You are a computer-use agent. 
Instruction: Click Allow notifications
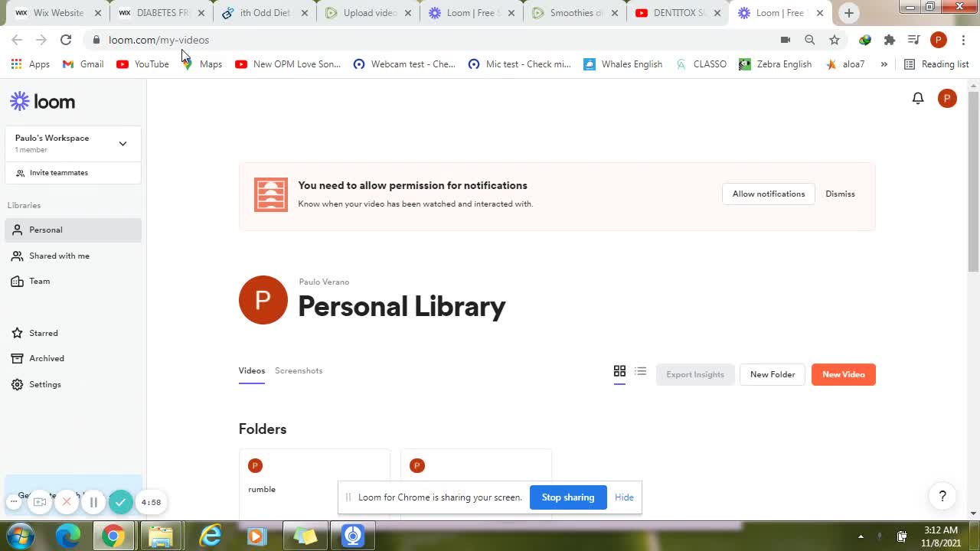[x=769, y=194]
